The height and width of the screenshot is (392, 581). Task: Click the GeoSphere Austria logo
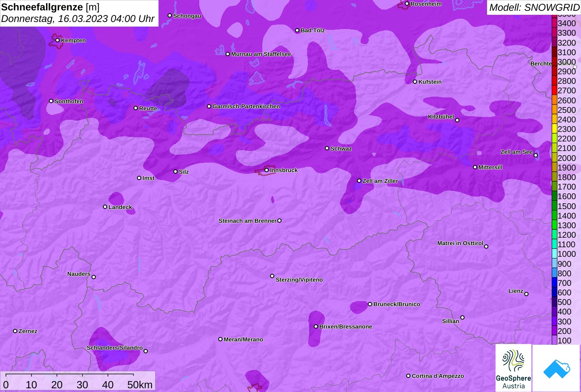coord(513,368)
